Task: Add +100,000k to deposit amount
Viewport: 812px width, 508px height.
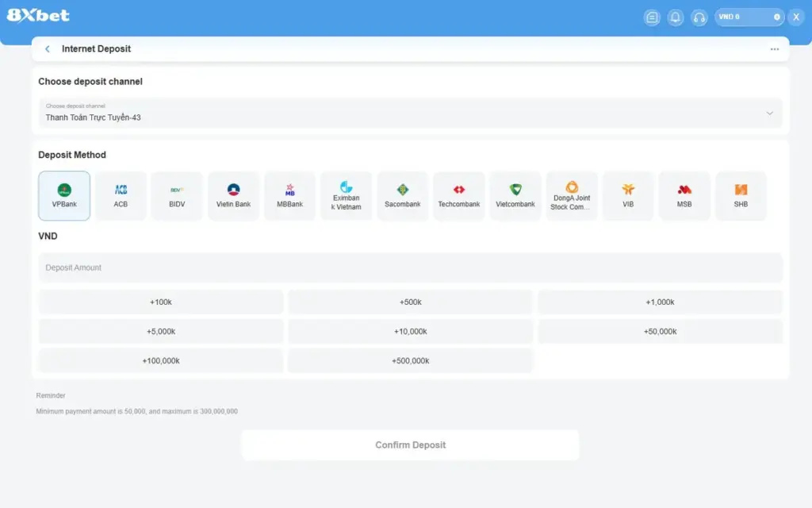Action: [161, 361]
